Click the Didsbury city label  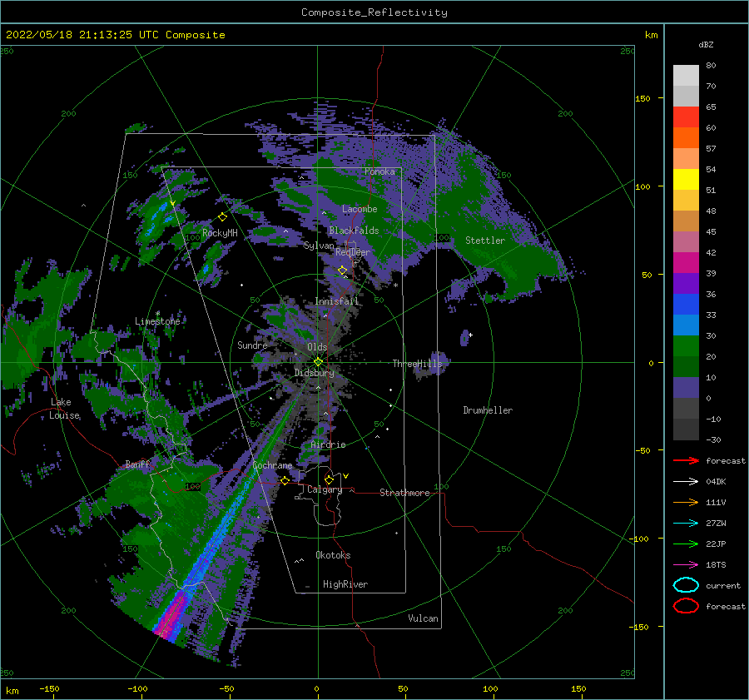pyautogui.click(x=315, y=373)
